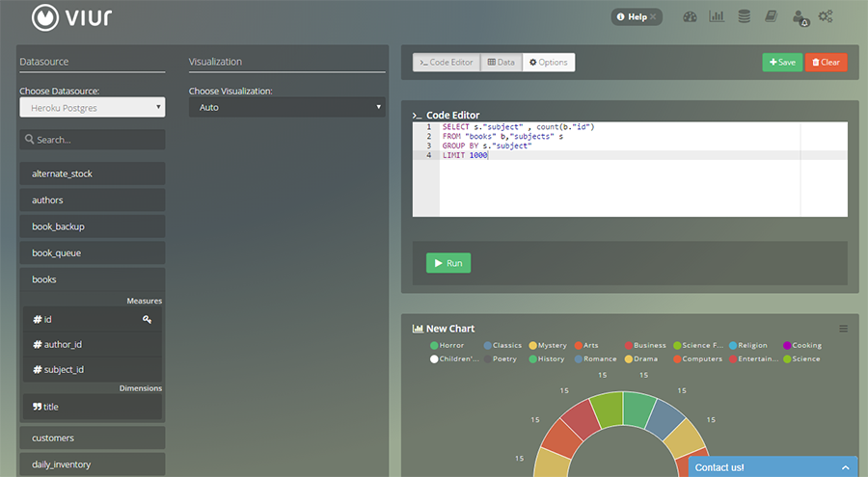Click the table Search field
868x477 pixels.
tap(93, 140)
